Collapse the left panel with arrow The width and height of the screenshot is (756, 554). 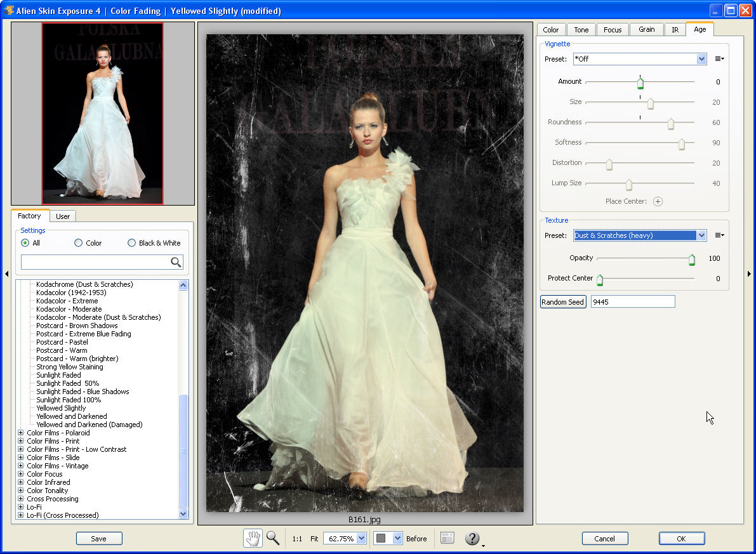tap(6, 274)
